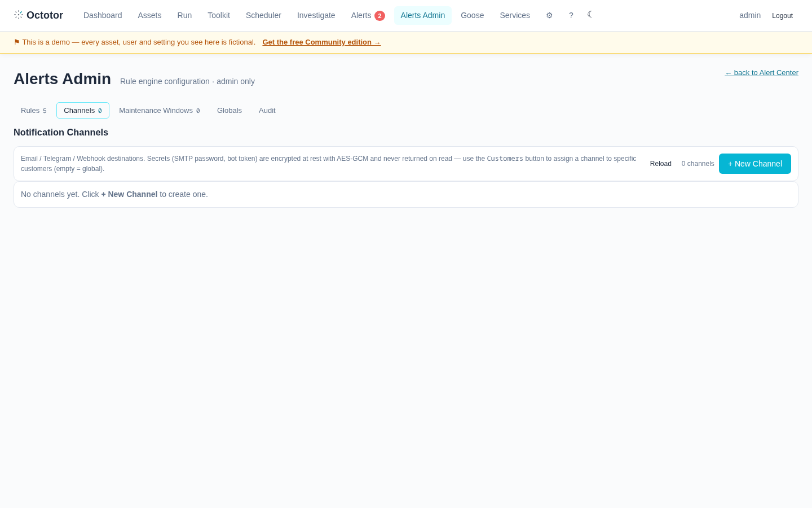Switch to the Rules tab
This screenshot has height=508, width=812.
point(34,111)
